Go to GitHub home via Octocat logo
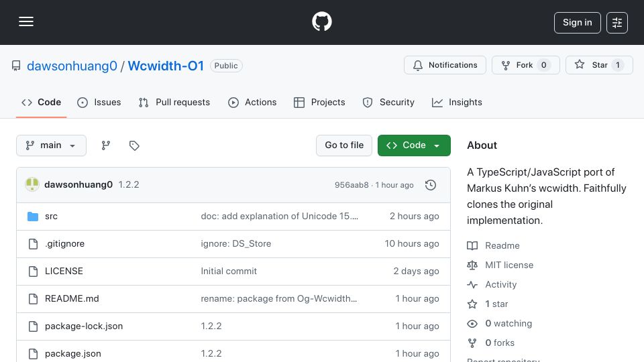644x362 pixels. [x=321, y=21]
